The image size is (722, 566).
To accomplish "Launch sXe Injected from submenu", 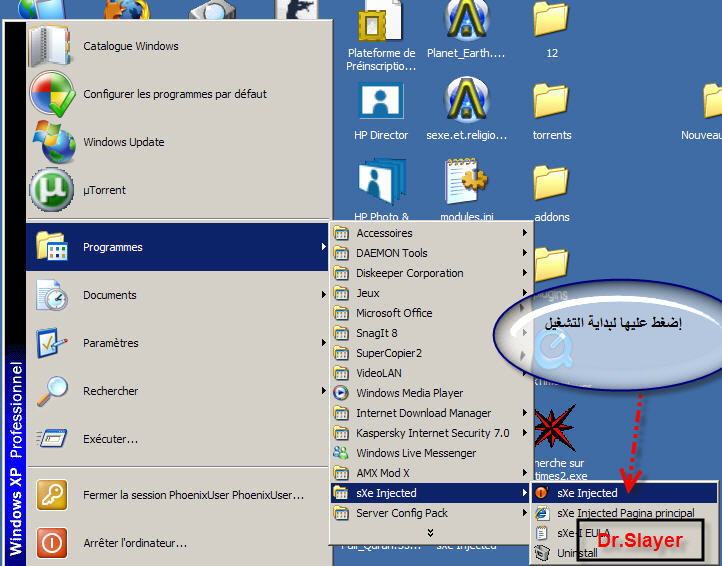I will (x=624, y=493).
